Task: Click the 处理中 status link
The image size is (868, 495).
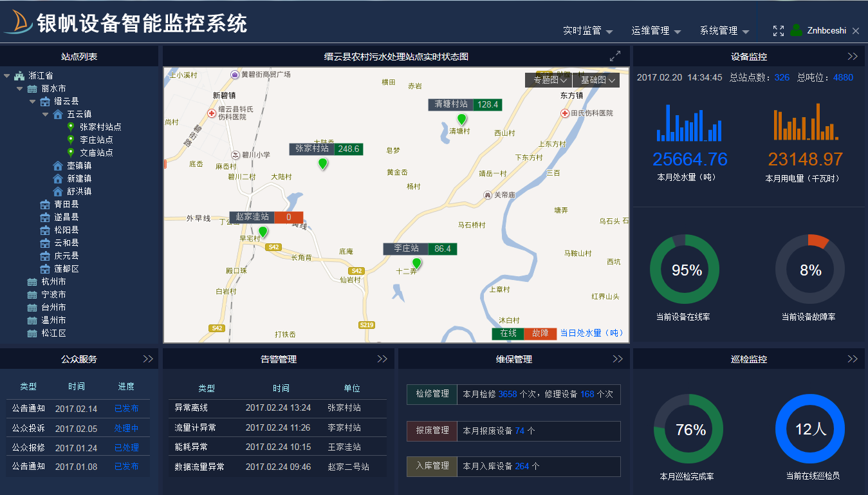Action: 126,428
